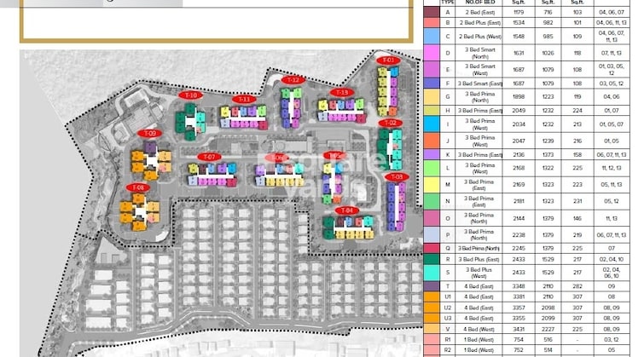Click the T-11 tower marker
The width and height of the screenshot is (644, 357).
point(245,99)
